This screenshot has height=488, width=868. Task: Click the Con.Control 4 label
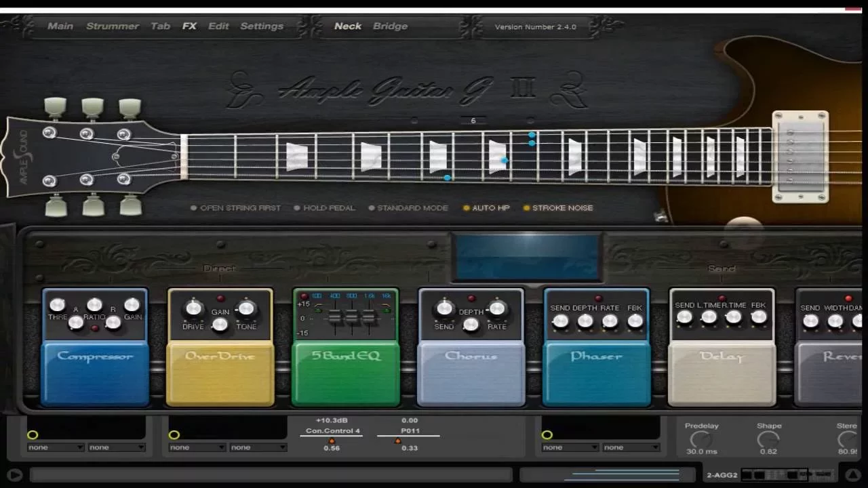point(333,431)
